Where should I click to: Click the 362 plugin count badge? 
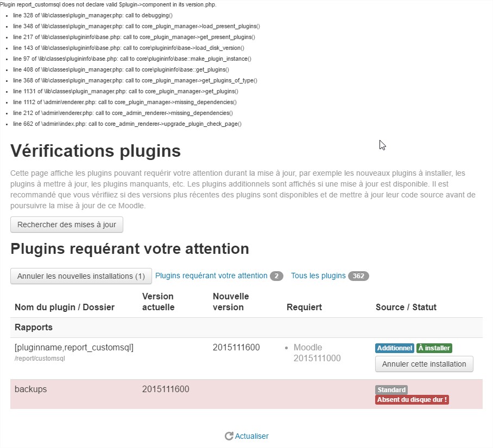coord(358,276)
